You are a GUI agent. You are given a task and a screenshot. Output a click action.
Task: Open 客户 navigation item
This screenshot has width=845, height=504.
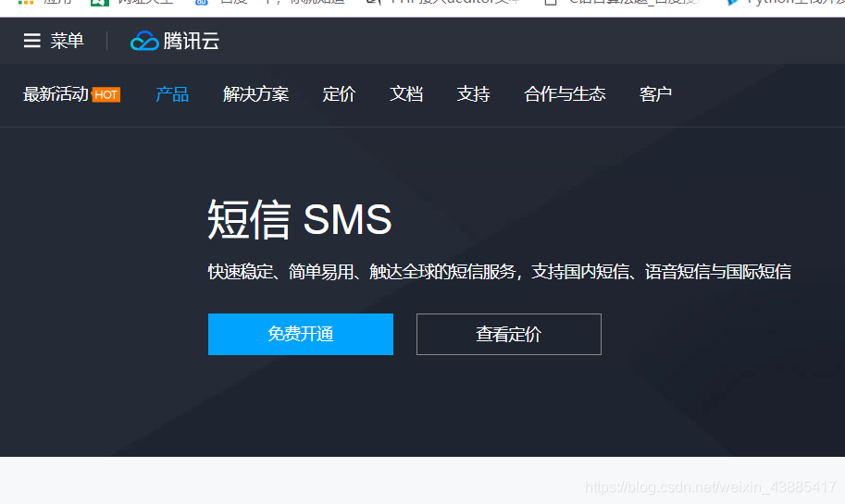[x=655, y=94]
